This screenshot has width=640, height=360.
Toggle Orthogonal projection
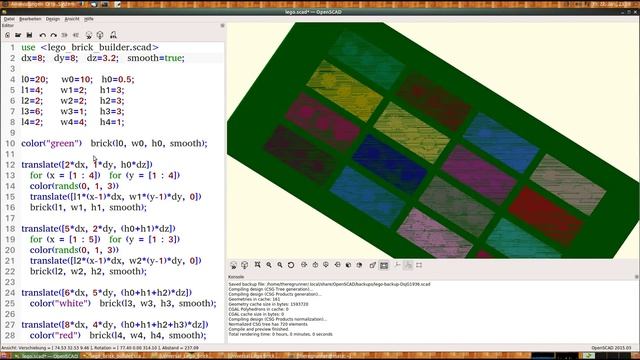coord(384,265)
